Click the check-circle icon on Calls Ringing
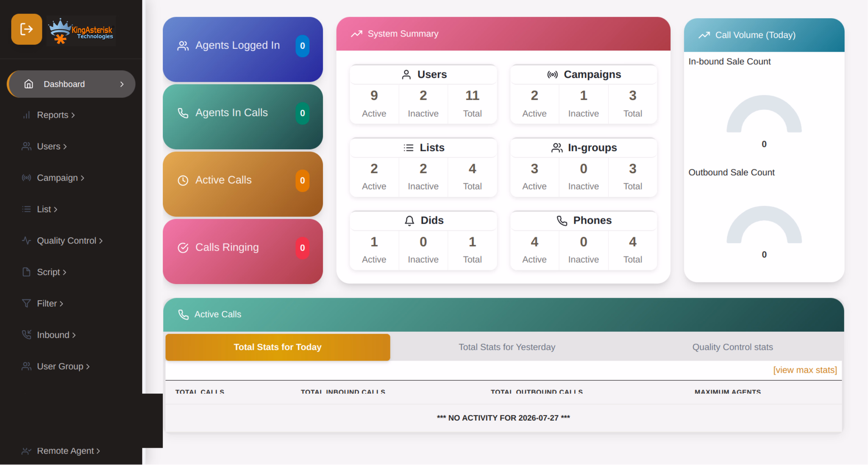The image size is (868, 465). click(x=183, y=248)
